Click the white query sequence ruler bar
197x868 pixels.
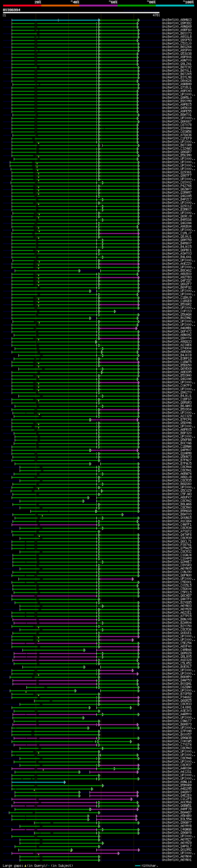[x=81, y=13]
